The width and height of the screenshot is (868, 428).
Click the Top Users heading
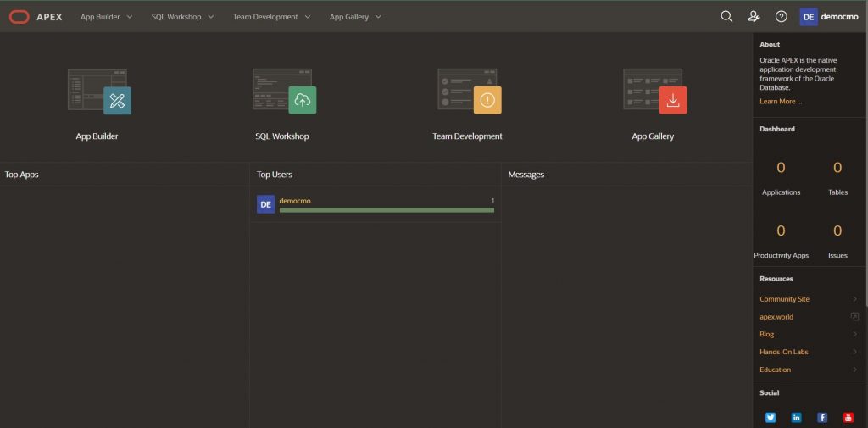(x=275, y=175)
